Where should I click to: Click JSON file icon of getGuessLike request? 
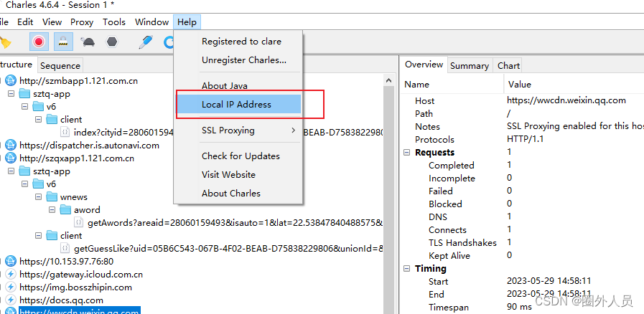[x=65, y=249]
